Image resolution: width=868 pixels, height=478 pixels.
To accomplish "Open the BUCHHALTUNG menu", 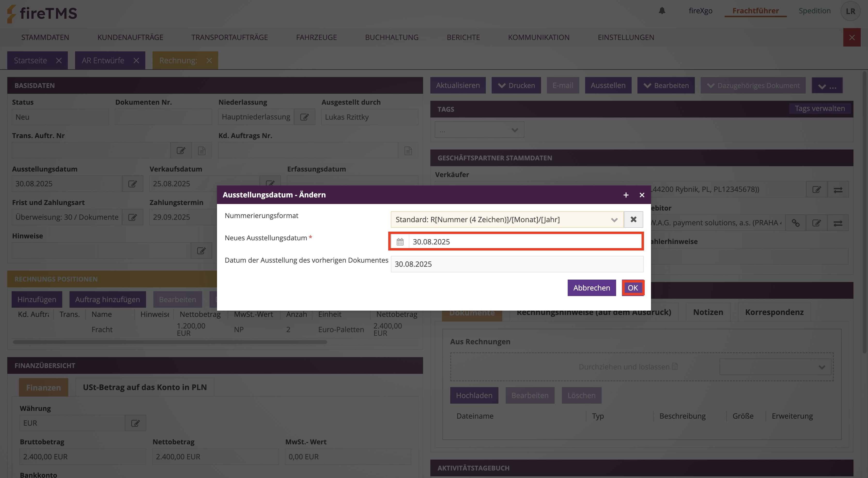I will [x=392, y=37].
